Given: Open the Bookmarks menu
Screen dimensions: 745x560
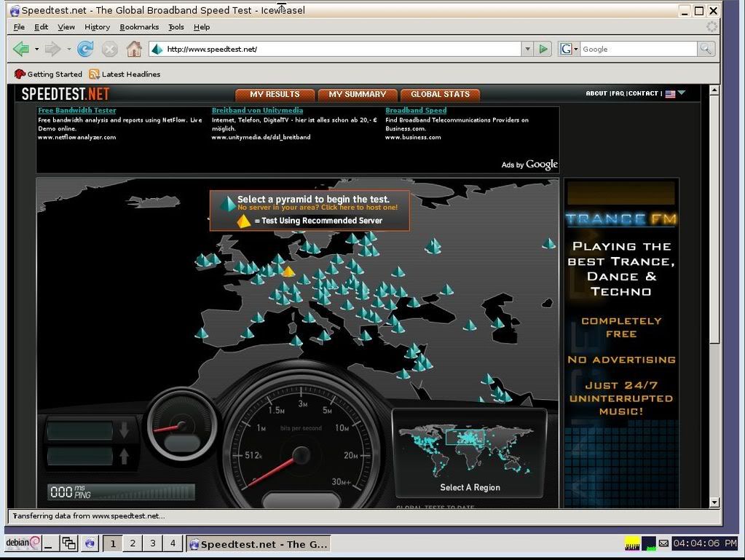Looking at the screenshot, I should pos(139,27).
